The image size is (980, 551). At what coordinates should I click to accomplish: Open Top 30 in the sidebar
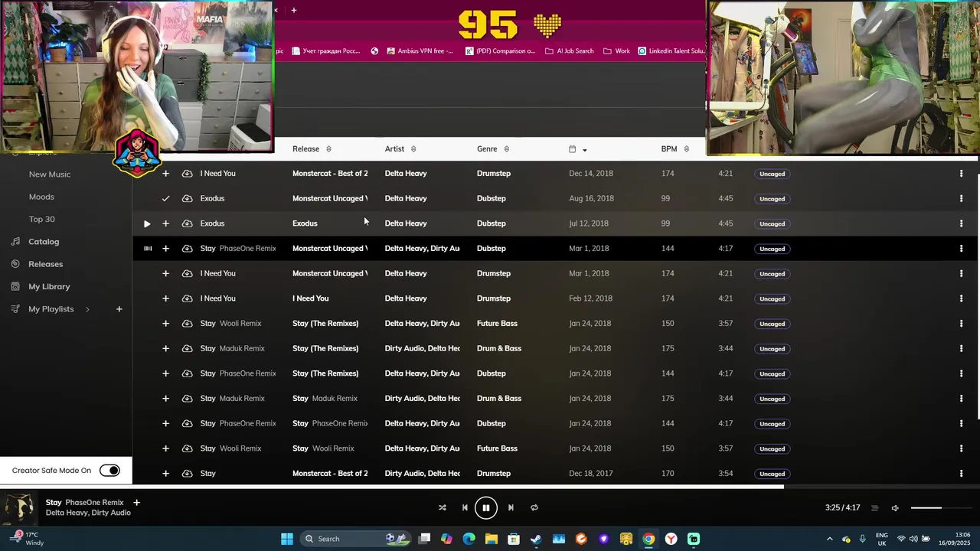pos(41,220)
